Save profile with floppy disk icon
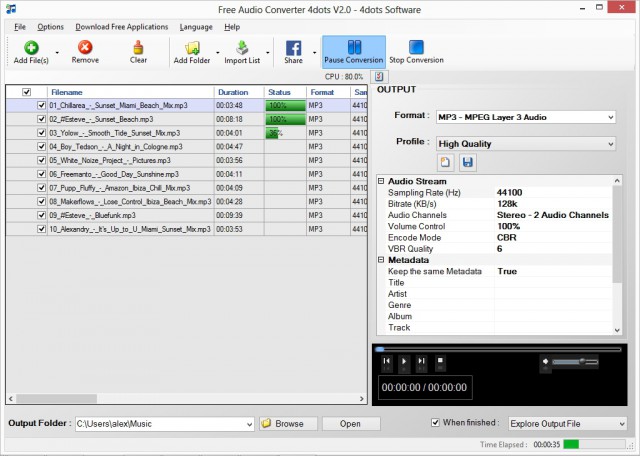640x456 pixels. [x=468, y=163]
